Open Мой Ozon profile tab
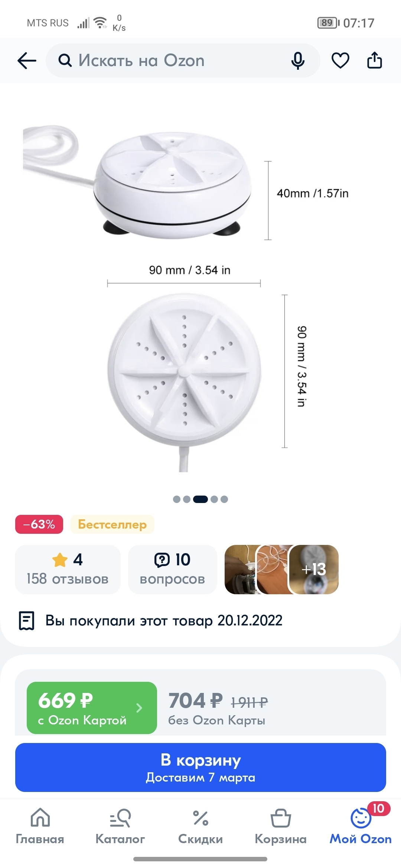This screenshot has height=868, width=401. pos(361,826)
